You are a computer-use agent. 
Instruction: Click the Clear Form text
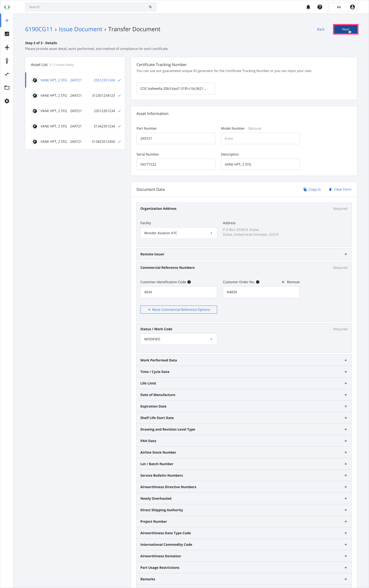click(x=343, y=189)
